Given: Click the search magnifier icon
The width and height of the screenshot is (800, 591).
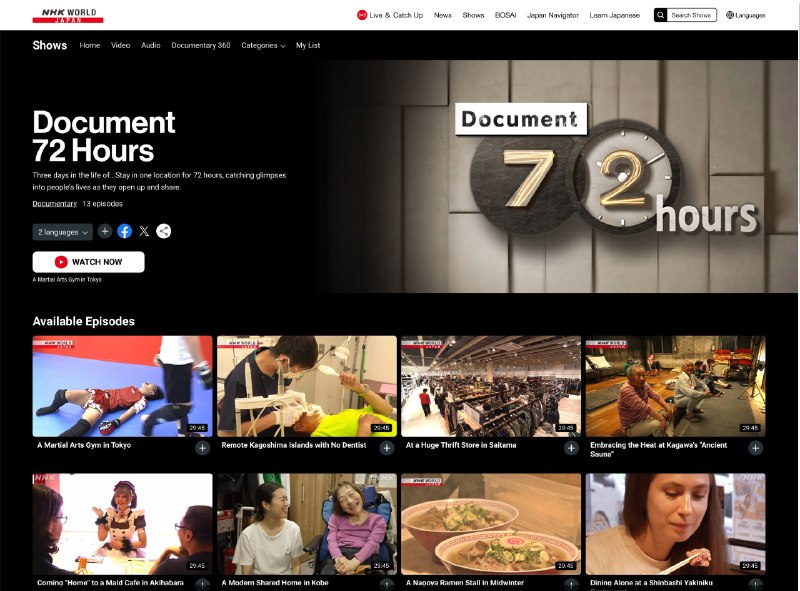Looking at the screenshot, I should 660,15.
